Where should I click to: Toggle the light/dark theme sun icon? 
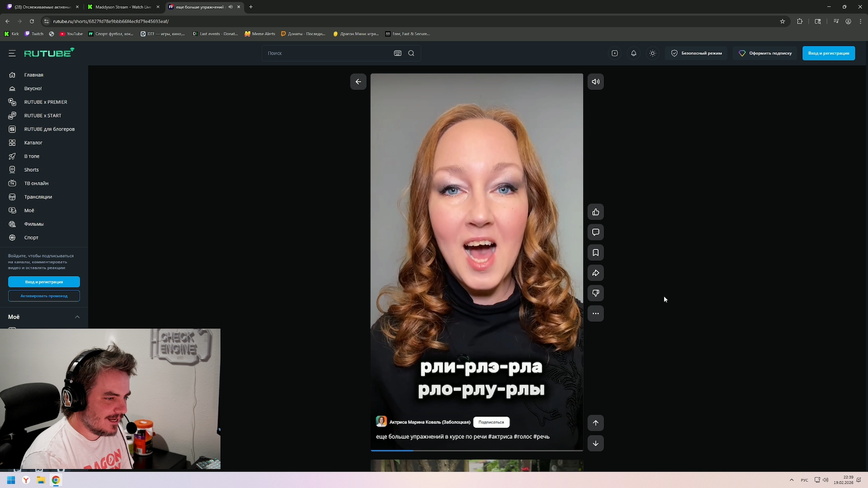point(652,53)
